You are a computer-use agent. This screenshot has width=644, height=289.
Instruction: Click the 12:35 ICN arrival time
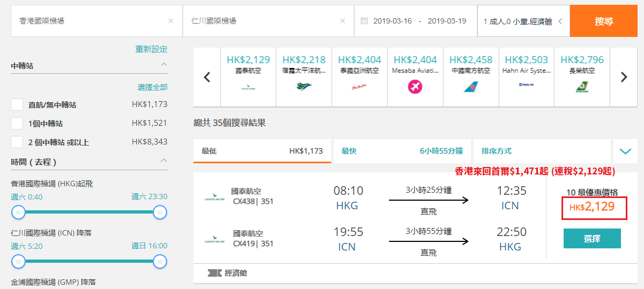[x=512, y=191]
